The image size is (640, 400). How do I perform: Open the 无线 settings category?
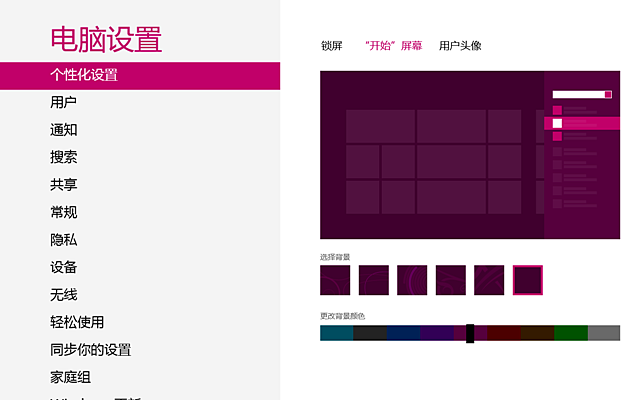[63, 295]
